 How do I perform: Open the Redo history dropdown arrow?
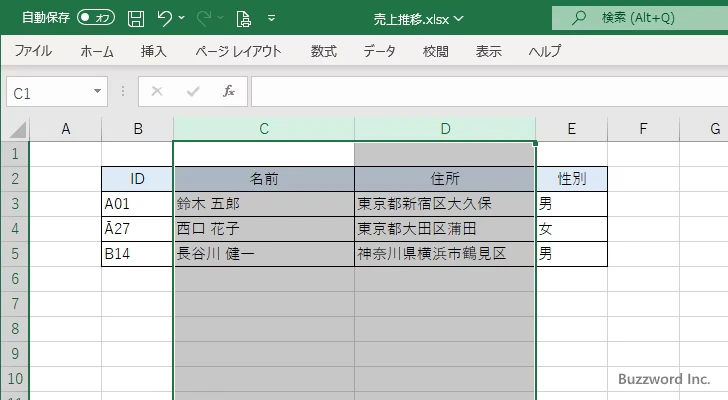click(x=221, y=18)
